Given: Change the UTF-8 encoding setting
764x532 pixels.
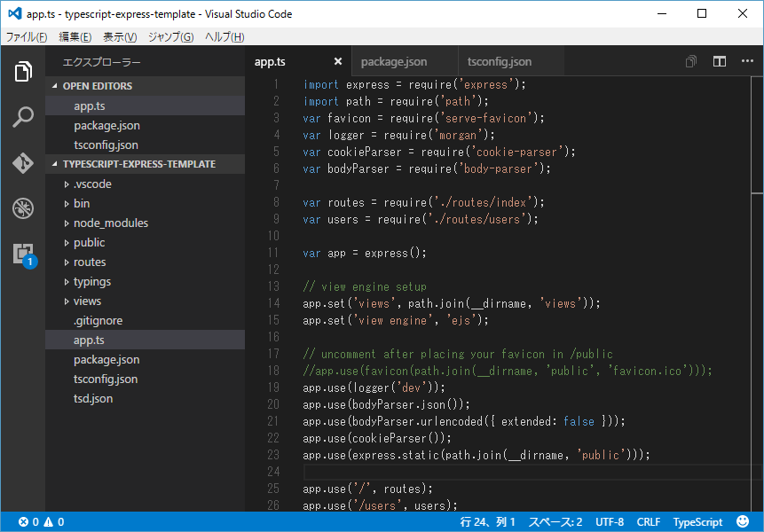Looking at the screenshot, I should 610,521.
